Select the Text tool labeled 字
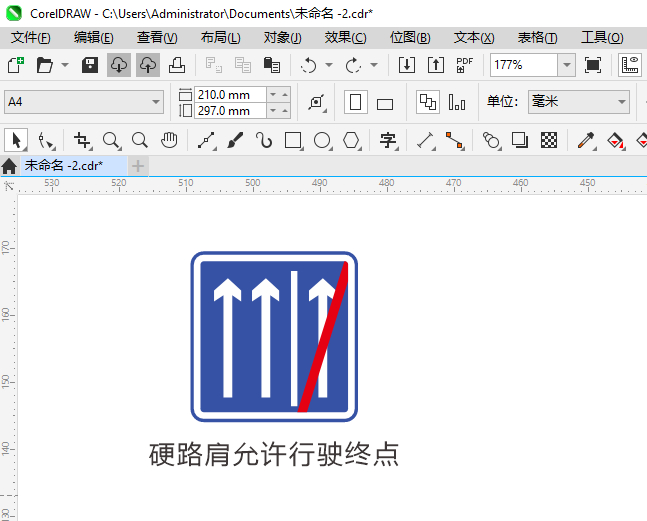Viewport: 647px width, 521px height. [388, 140]
